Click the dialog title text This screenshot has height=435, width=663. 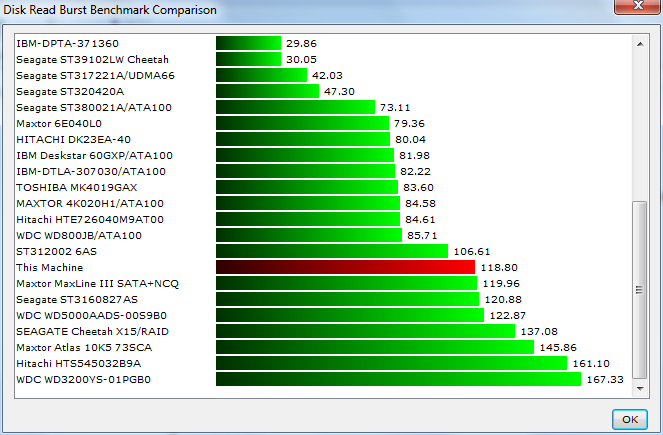[110, 10]
